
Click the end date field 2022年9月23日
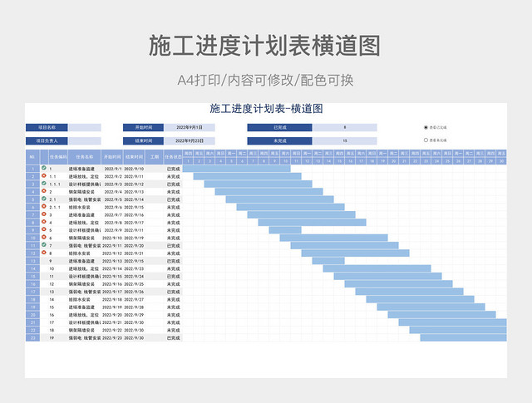(190, 140)
